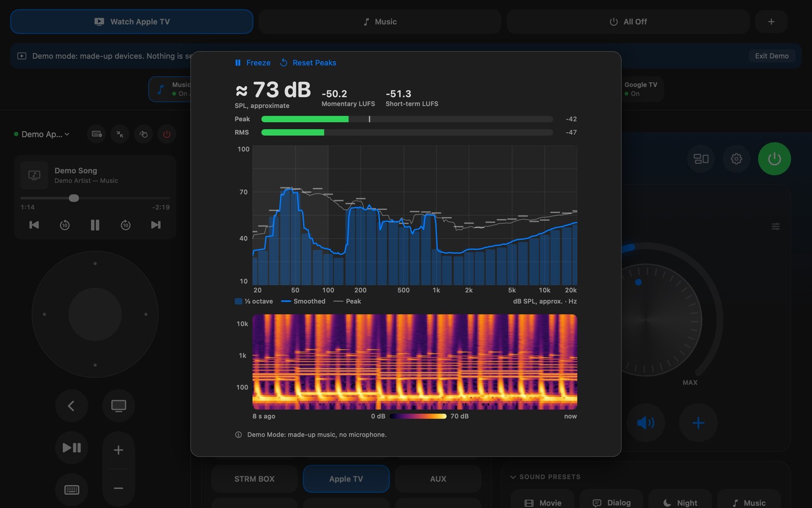The image size is (812, 508).
Task: Toggle mute speaker button
Action: 646,423
